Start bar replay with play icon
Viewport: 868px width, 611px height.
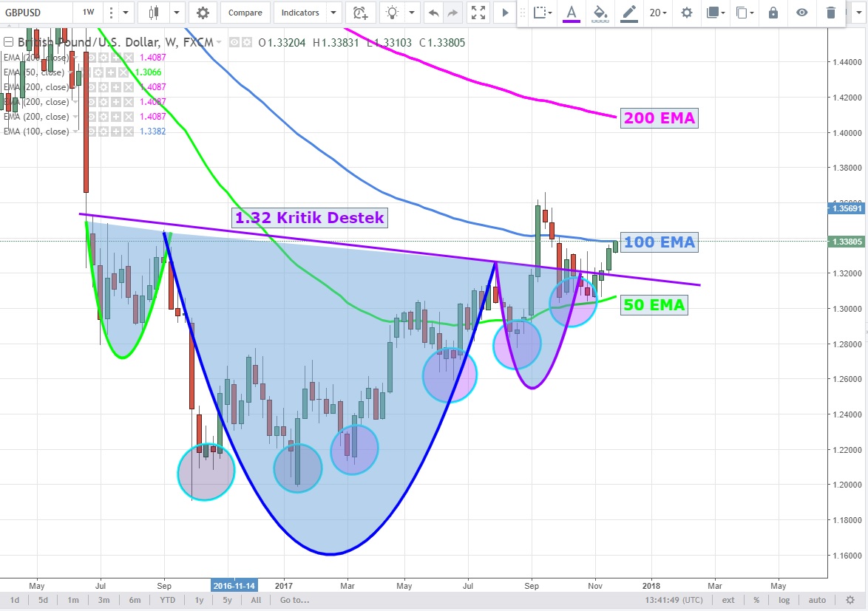(x=505, y=13)
